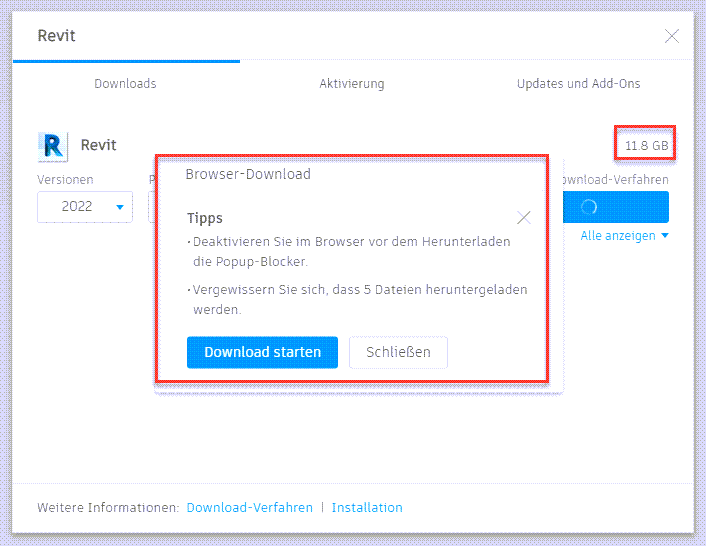Click the 11.8 GB file size label
The image size is (706, 546).
[646, 146]
